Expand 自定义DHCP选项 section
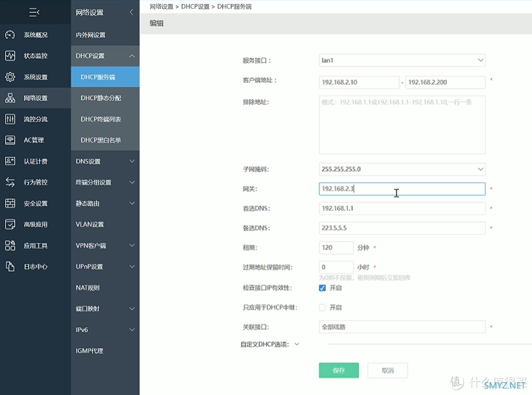 pyautogui.click(x=297, y=345)
